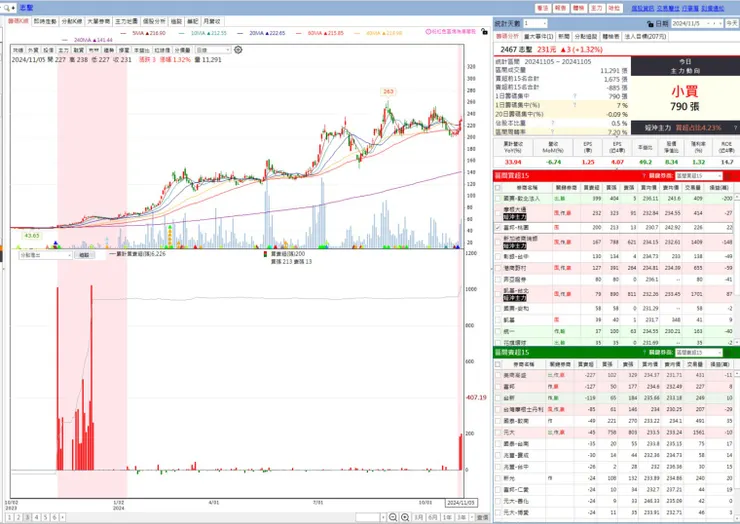Click help icon beside 區間周轉率 7.20 %
The image size is (740, 524).
point(552,132)
